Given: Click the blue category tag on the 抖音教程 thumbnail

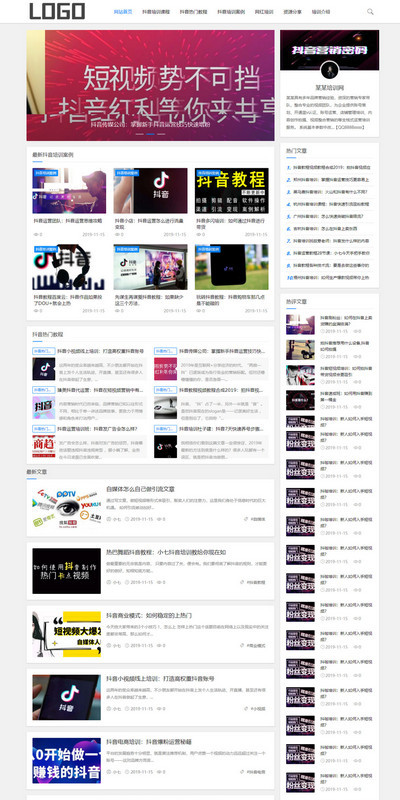Looking at the screenshot, I should (x=208, y=173).
